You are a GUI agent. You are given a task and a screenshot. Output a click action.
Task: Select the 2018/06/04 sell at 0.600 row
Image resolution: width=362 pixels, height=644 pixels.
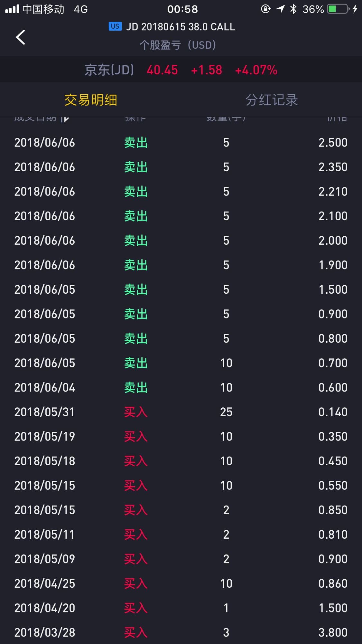(181, 387)
